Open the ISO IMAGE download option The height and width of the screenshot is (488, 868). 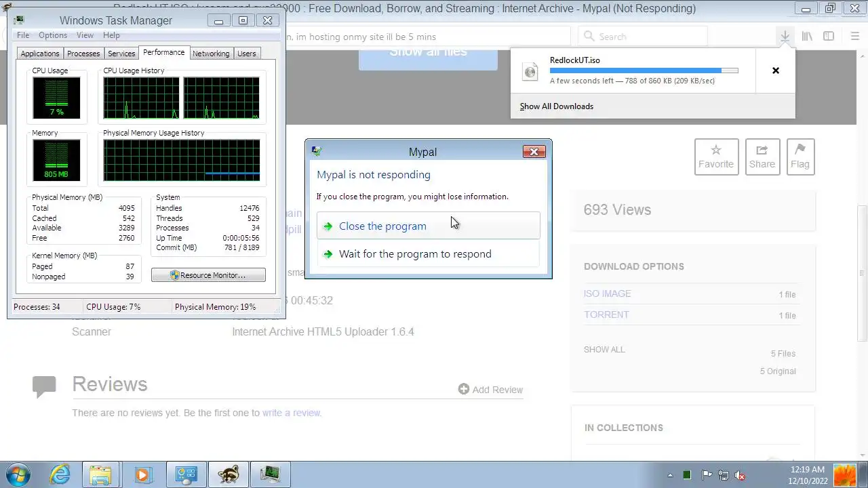(608, 293)
